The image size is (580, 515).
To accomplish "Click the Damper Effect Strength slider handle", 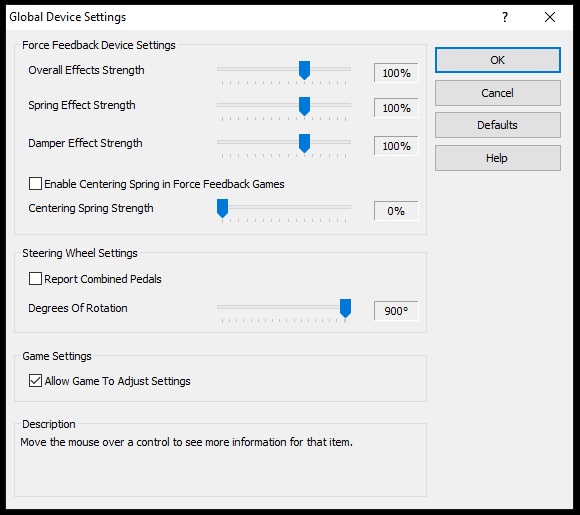I will [x=304, y=143].
